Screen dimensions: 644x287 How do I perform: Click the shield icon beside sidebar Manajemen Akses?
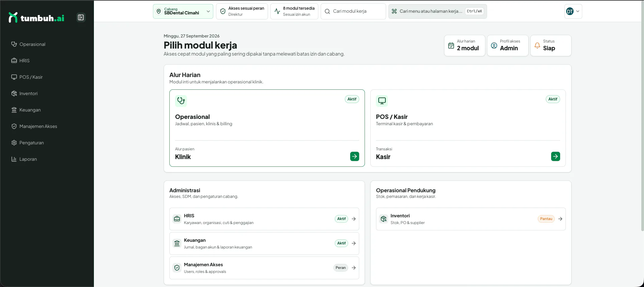pyautogui.click(x=14, y=126)
